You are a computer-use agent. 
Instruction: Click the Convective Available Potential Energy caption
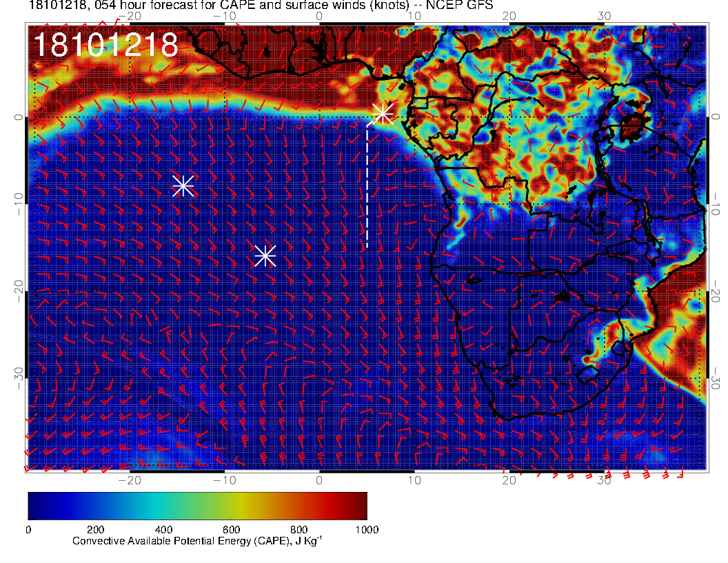(x=197, y=541)
